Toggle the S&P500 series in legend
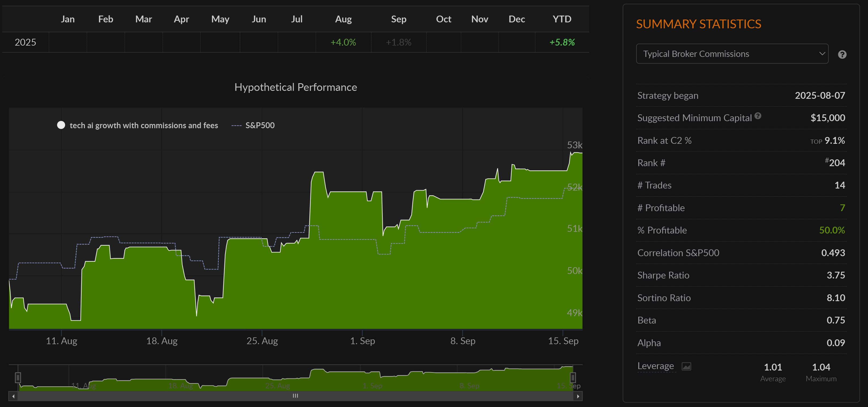The image size is (868, 407). click(x=260, y=125)
